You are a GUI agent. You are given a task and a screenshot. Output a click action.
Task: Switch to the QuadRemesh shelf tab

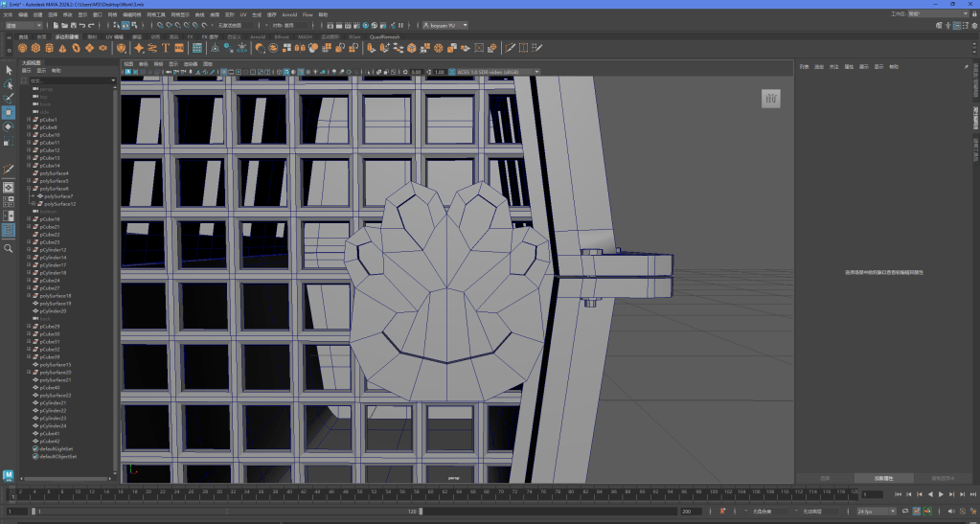[384, 36]
